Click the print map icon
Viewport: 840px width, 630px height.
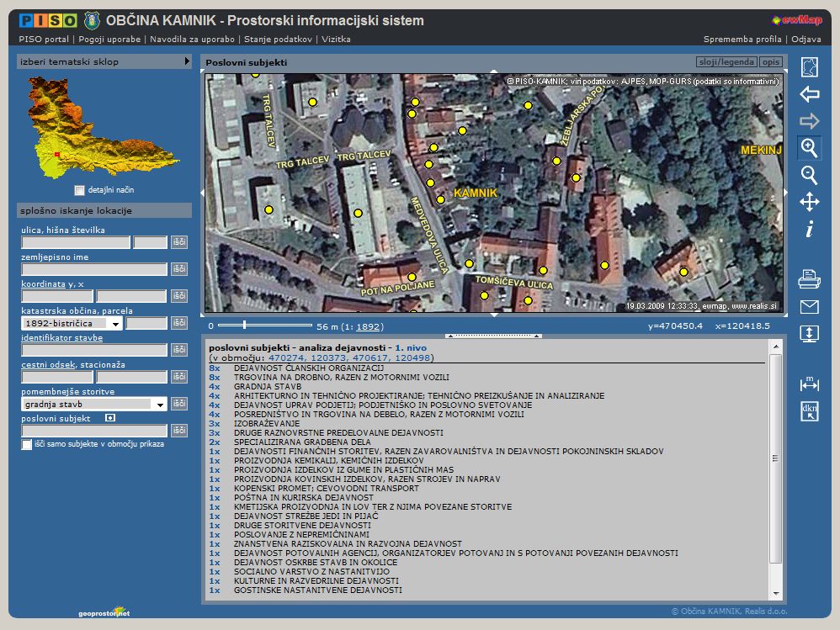click(x=809, y=279)
